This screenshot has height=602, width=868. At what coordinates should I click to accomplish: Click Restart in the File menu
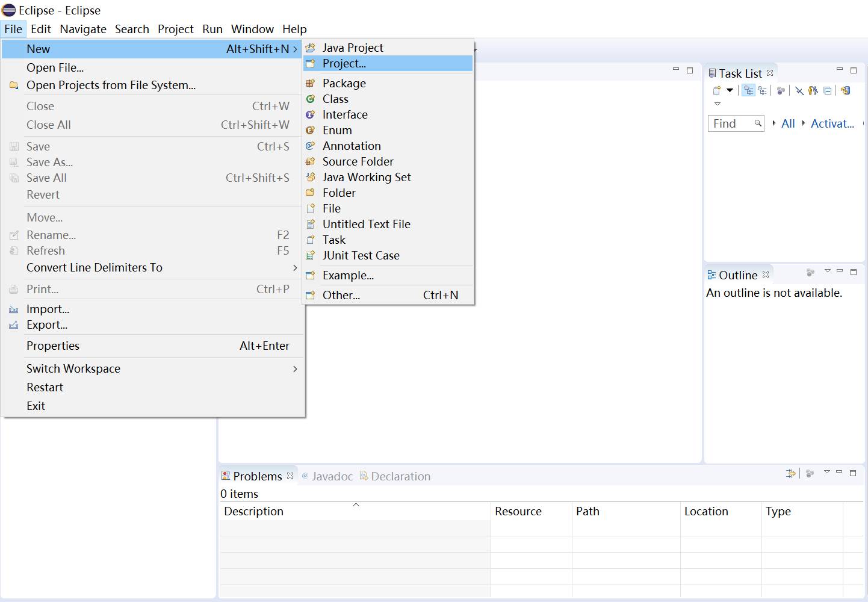[153, 387]
